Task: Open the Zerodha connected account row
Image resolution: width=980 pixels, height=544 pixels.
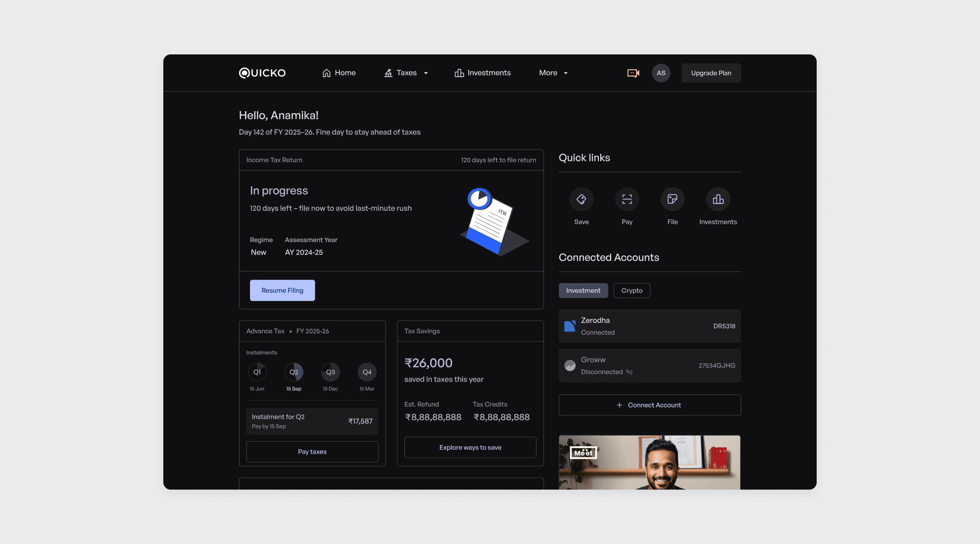Action: pos(649,326)
